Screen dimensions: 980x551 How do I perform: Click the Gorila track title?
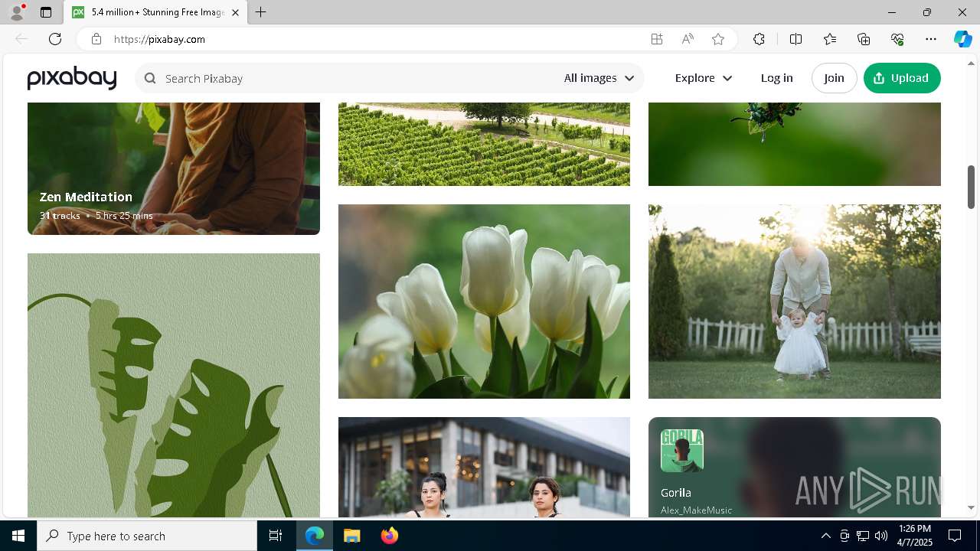click(x=676, y=493)
